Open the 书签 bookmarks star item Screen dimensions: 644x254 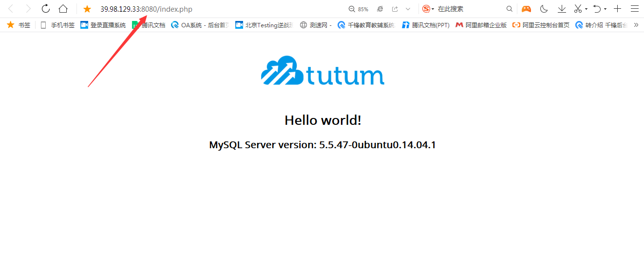(19, 25)
